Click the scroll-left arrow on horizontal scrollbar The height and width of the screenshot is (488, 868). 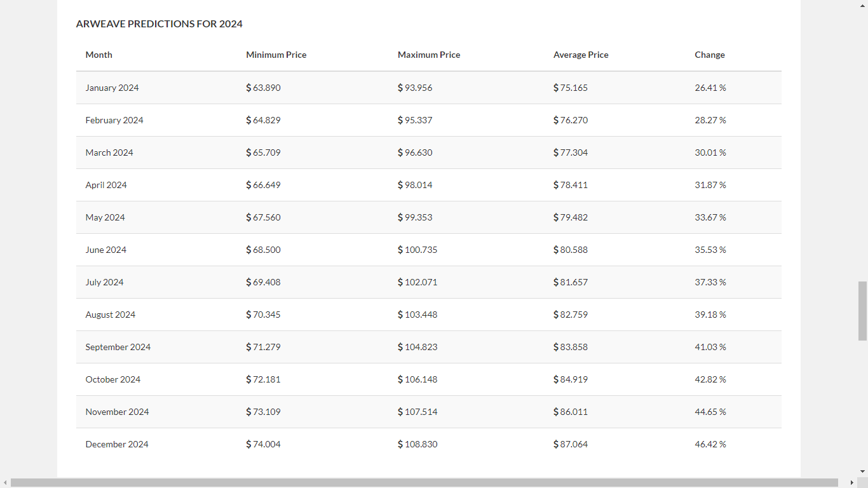click(4, 483)
